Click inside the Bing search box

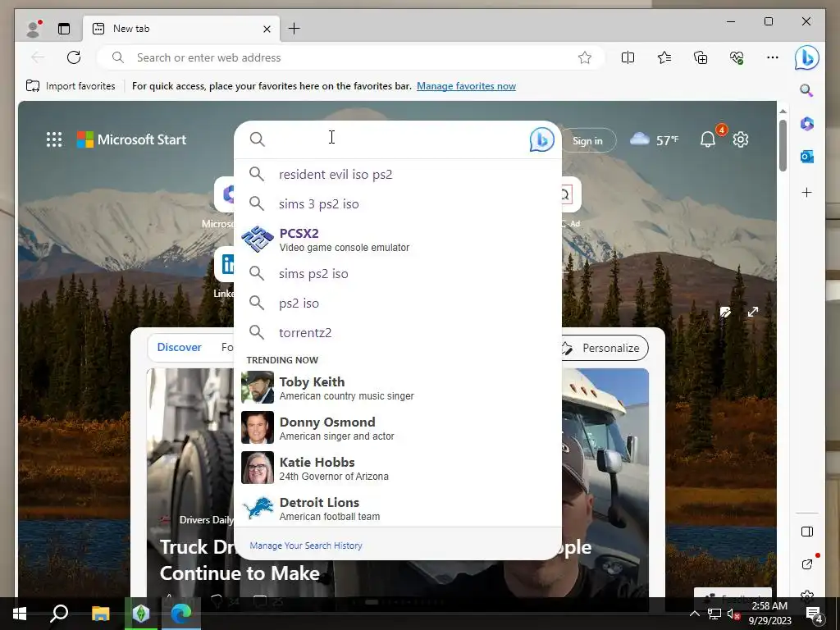(x=396, y=139)
